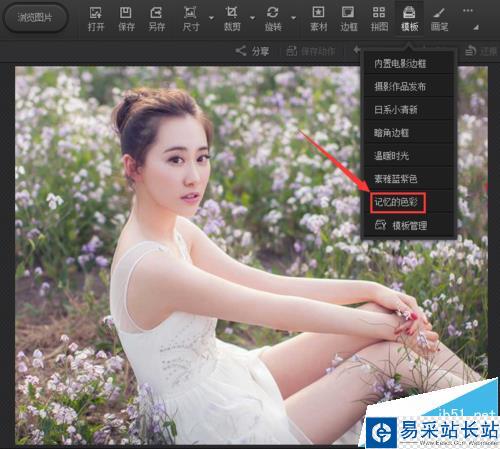The image size is (500, 449).
Task: Select the 尺寸 resize tool
Action: 191,19
